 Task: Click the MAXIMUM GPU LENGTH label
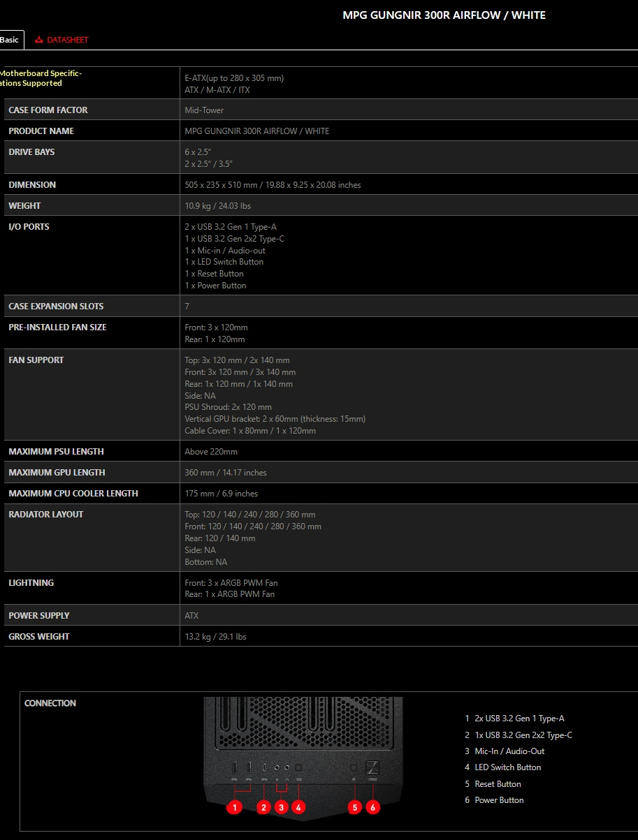[x=57, y=473]
